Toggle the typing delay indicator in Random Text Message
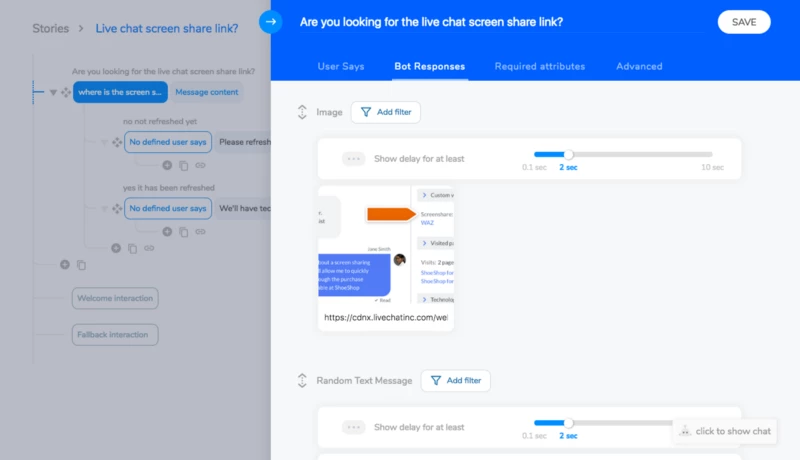Image resolution: width=800 pixels, height=460 pixels. click(x=353, y=427)
